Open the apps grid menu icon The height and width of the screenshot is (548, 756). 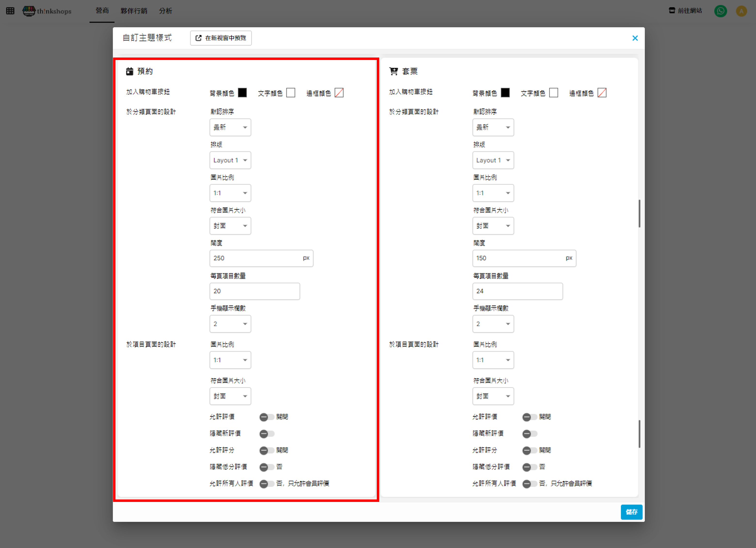pos(10,11)
